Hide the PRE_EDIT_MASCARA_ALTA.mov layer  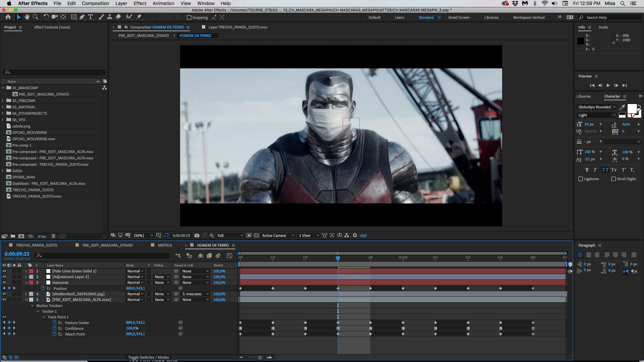(x=4, y=300)
